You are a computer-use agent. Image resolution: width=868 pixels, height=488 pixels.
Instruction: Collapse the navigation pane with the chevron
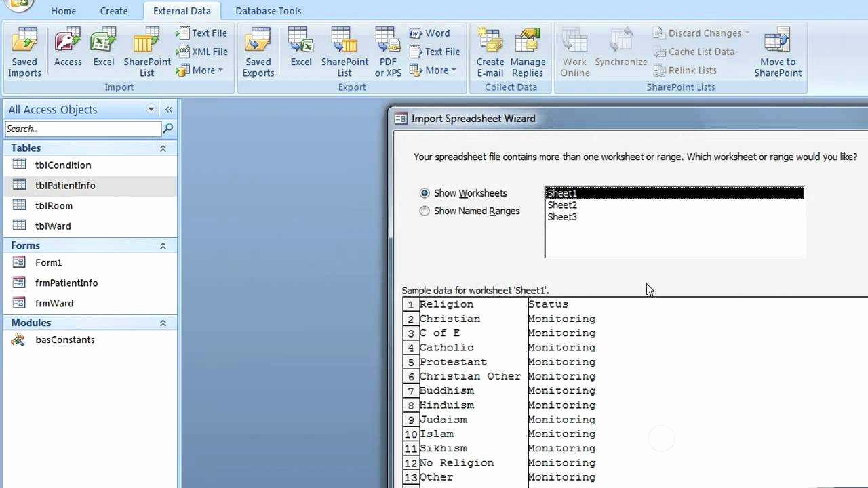pos(168,109)
